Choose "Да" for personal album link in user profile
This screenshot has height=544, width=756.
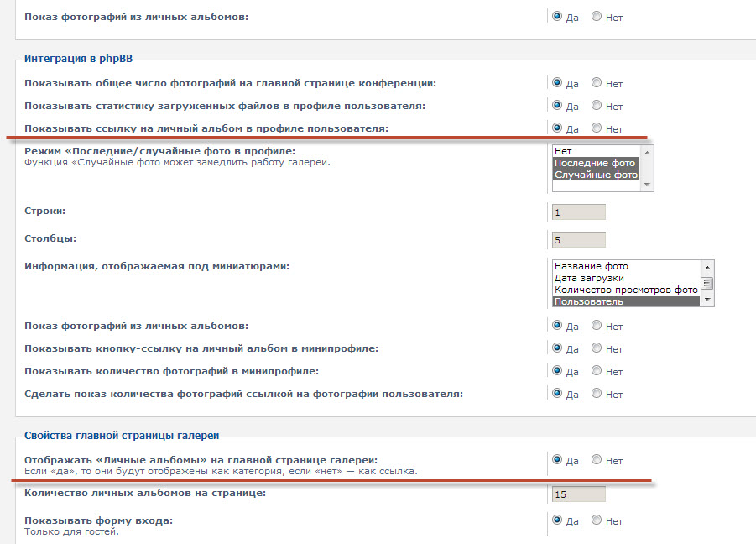coord(557,128)
